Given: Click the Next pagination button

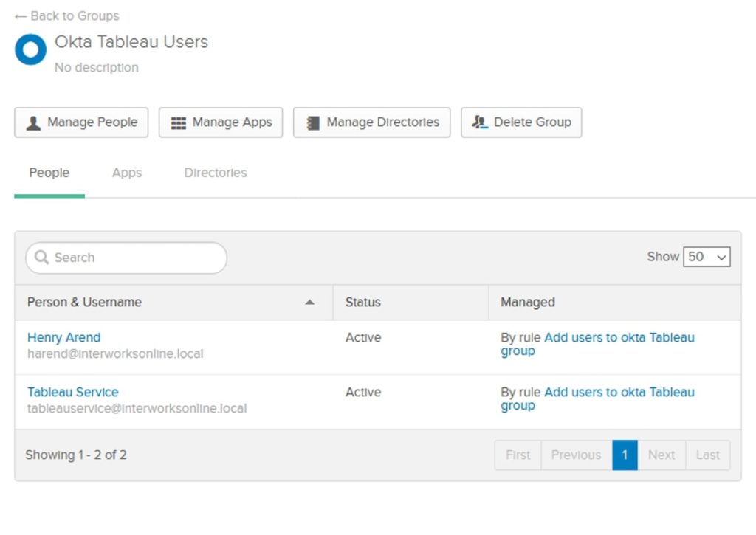Looking at the screenshot, I should (661, 455).
